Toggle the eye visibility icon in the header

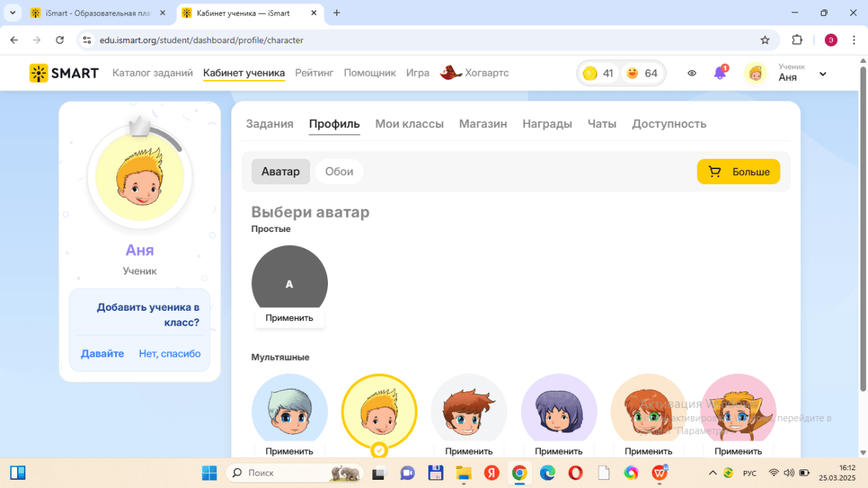[691, 73]
